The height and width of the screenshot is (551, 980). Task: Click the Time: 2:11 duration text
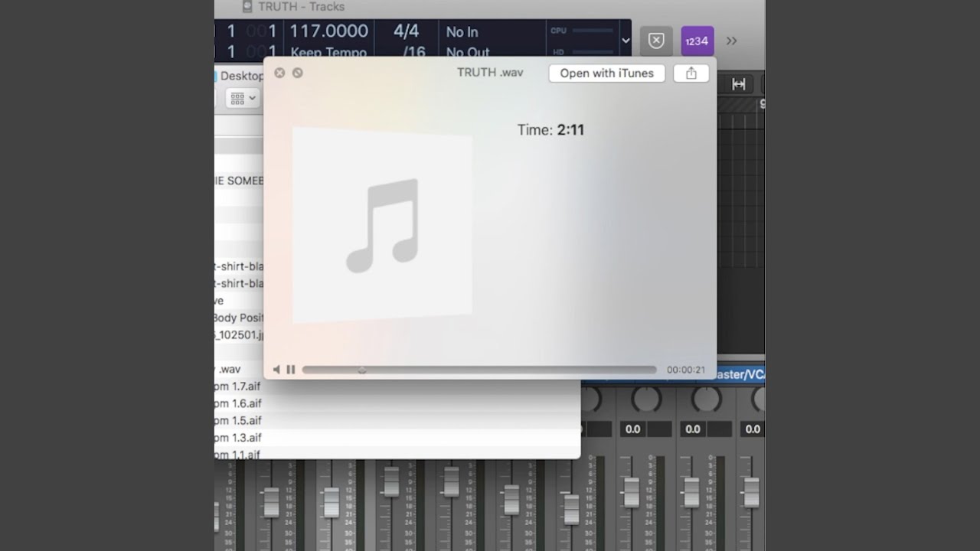click(550, 130)
